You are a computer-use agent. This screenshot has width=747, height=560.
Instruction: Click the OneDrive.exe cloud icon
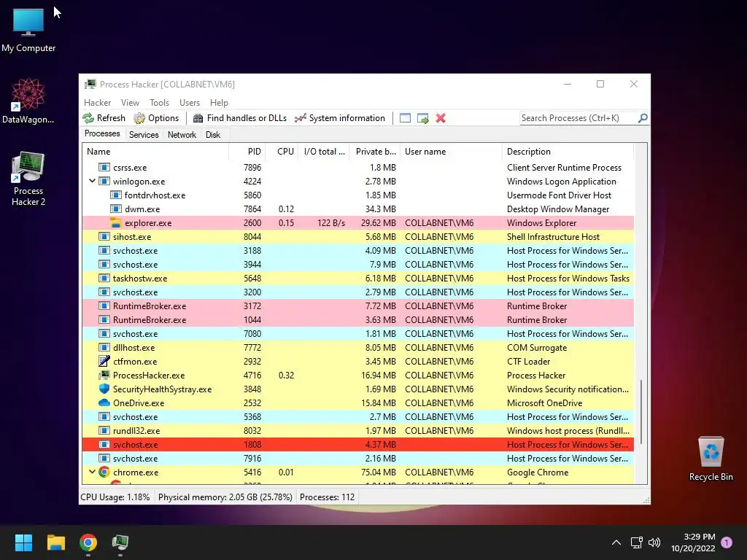point(104,402)
